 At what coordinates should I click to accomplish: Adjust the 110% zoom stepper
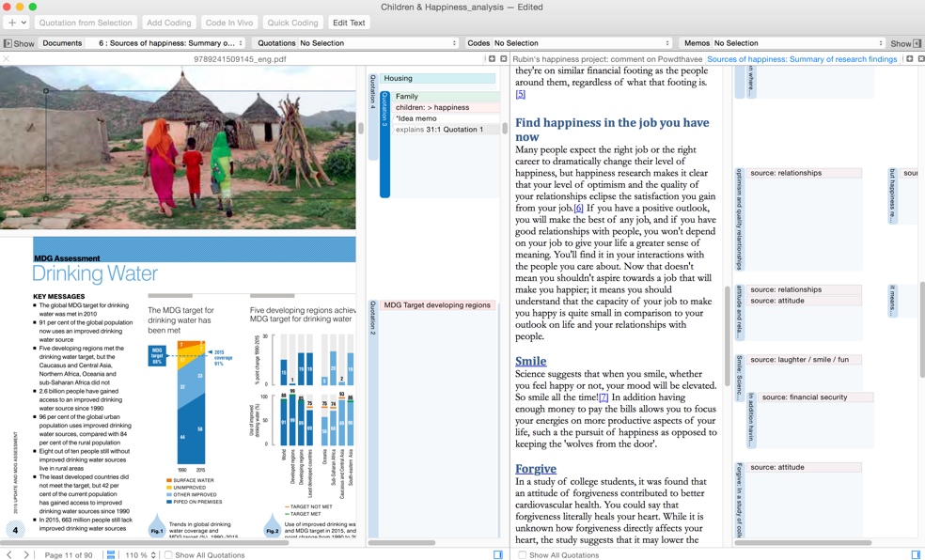coord(153,554)
